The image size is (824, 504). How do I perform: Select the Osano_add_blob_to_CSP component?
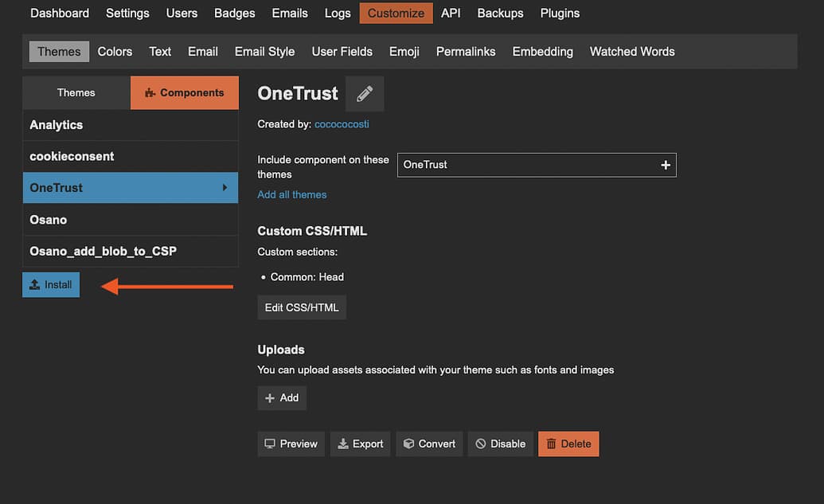[x=131, y=252]
